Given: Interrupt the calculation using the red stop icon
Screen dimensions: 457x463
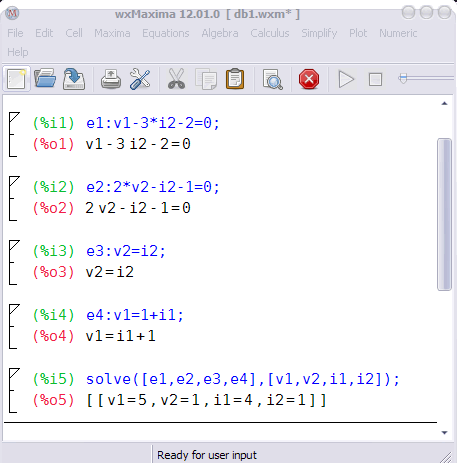Looking at the screenshot, I should pyautogui.click(x=309, y=79).
